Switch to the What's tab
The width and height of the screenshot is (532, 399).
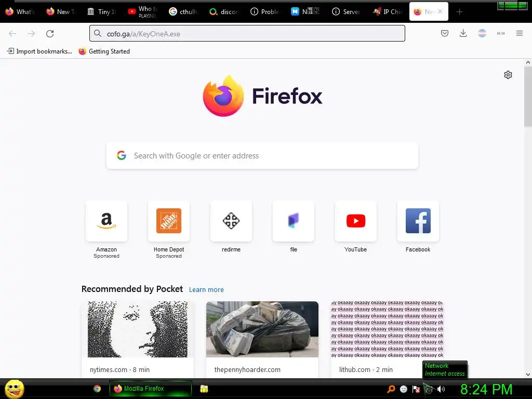point(20,12)
